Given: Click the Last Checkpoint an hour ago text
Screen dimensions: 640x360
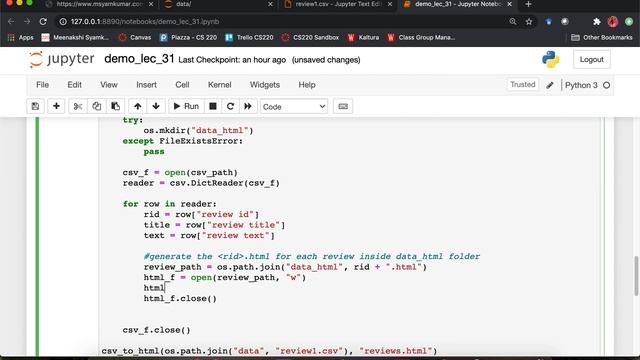Looking at the screenshot, I should (232, 60).
